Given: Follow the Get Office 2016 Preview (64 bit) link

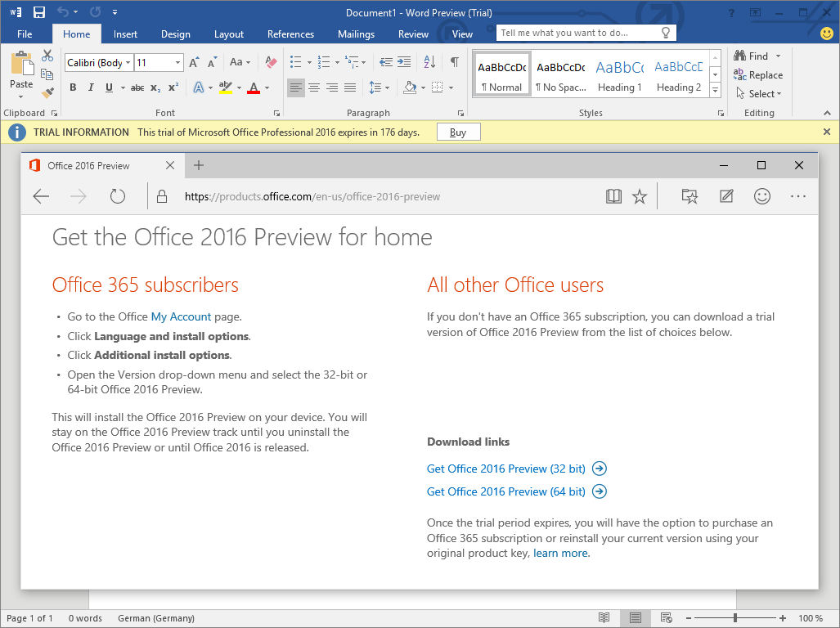Looking at the screenshot, I should 516,491.
